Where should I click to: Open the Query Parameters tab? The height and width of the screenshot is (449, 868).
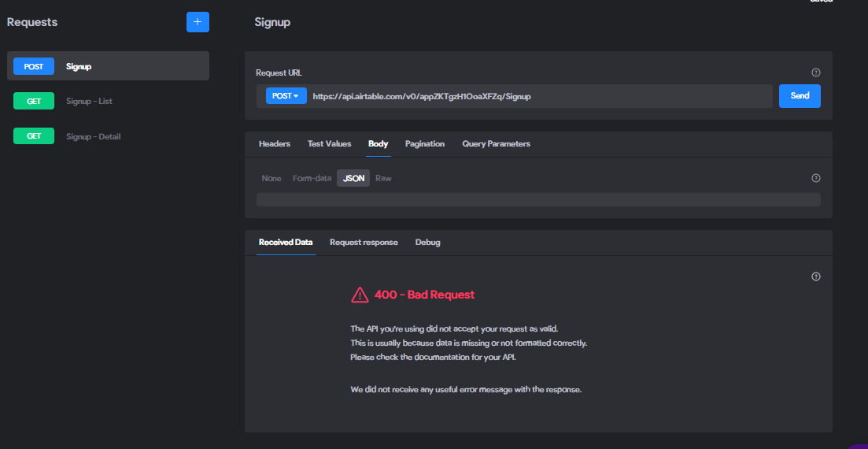point(496,143)
